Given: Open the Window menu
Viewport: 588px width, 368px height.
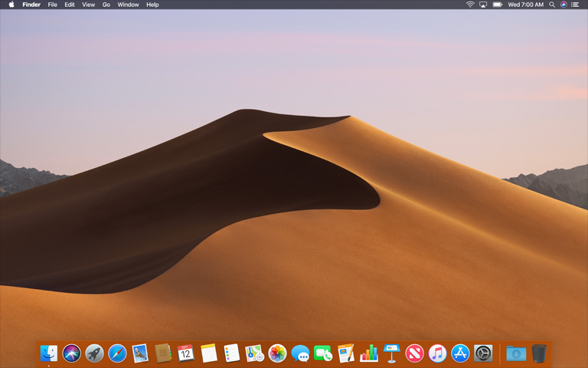Looking at the screenshot, I should coord(129,5).
